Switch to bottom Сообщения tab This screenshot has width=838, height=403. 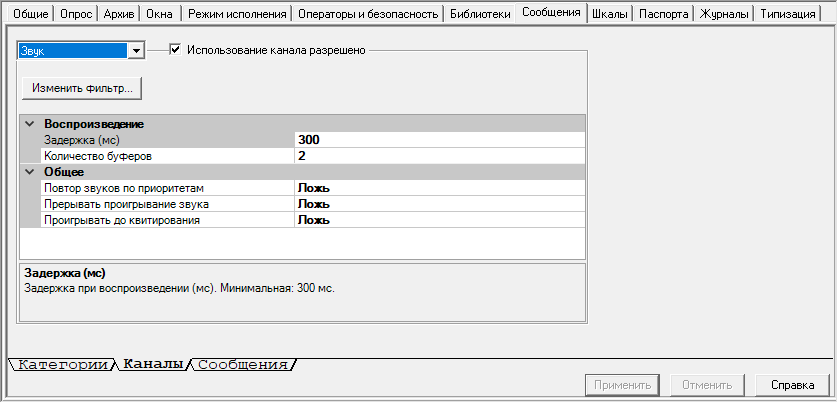coord(243,366)
